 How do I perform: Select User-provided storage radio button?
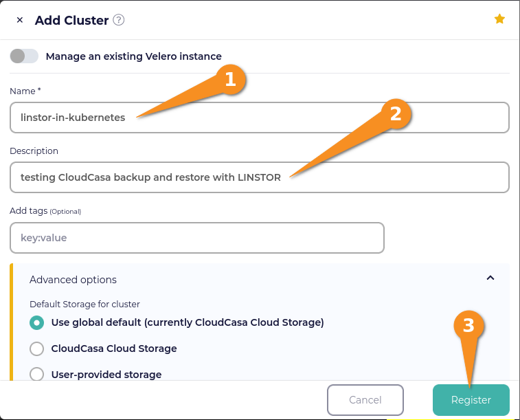[36, 374]
